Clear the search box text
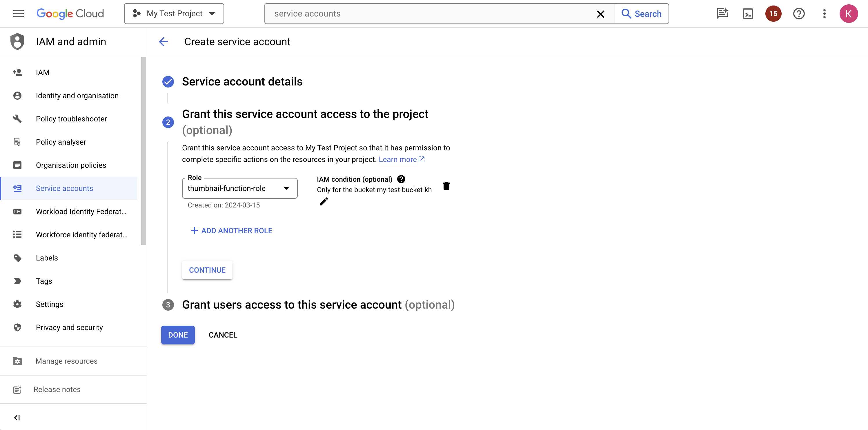 click(600, 14)
